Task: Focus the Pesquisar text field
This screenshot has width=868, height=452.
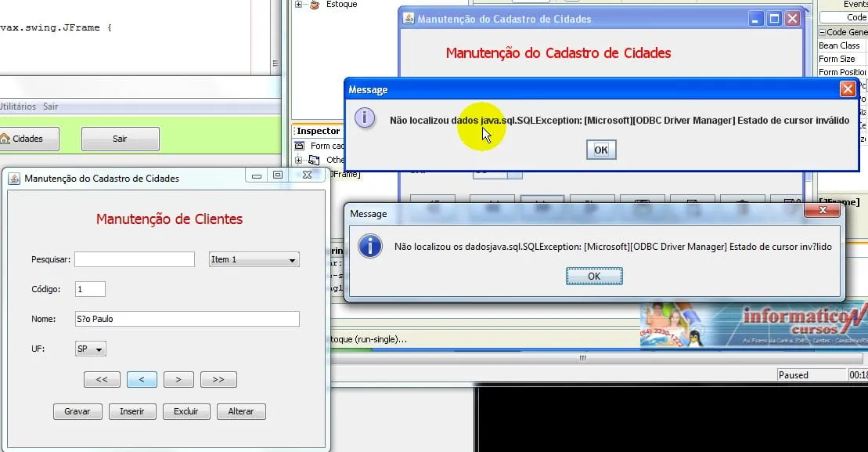Action: 135,259
